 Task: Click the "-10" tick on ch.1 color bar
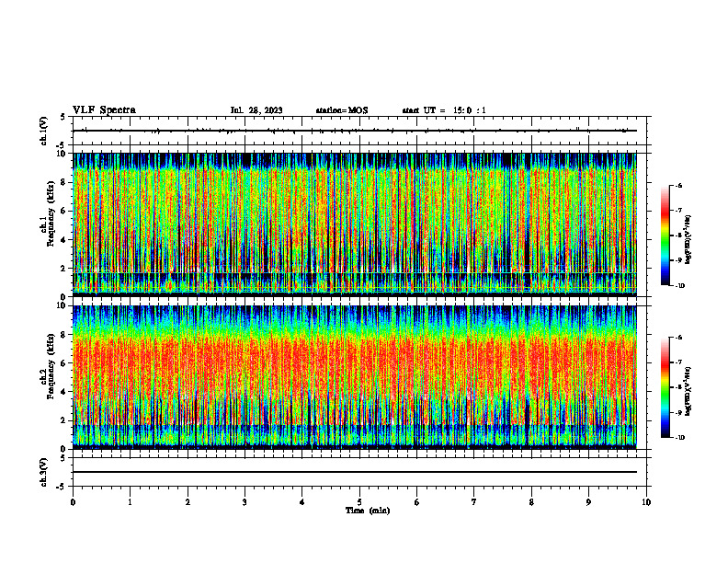point(680,286)
